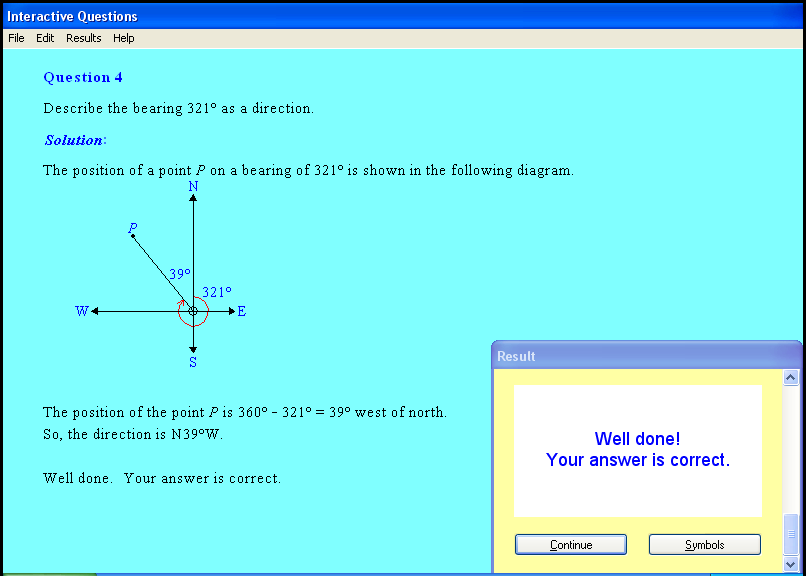This screenshot has height=576, width=806.
Task: Open the Edit menu
Action: [x=45, y=38]
